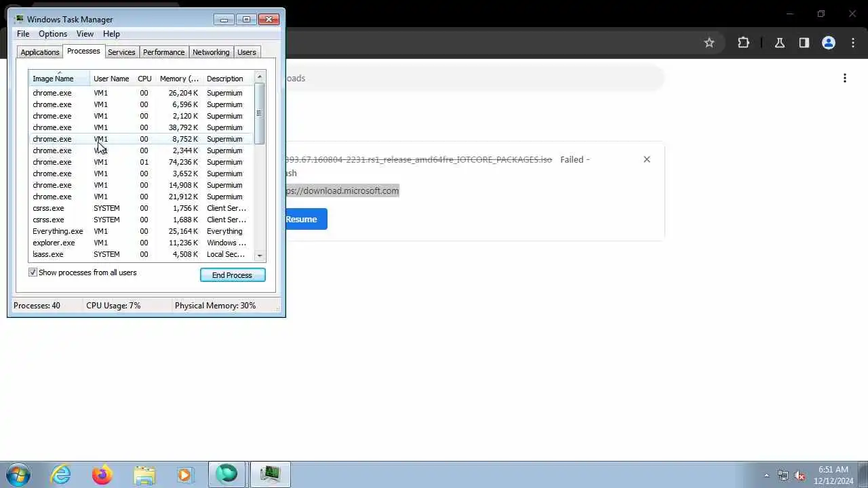Switch to the Applications tab
The height and width of the screenshot is (488, 868).
(x=40, y=52)
